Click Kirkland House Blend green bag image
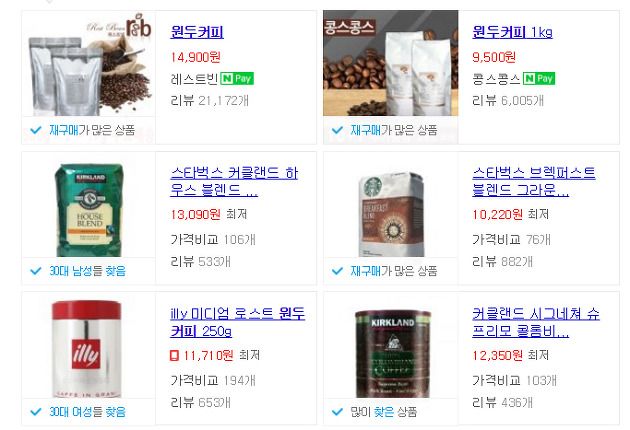Screen dimensions: 630x430 click(x=89, y=210)
